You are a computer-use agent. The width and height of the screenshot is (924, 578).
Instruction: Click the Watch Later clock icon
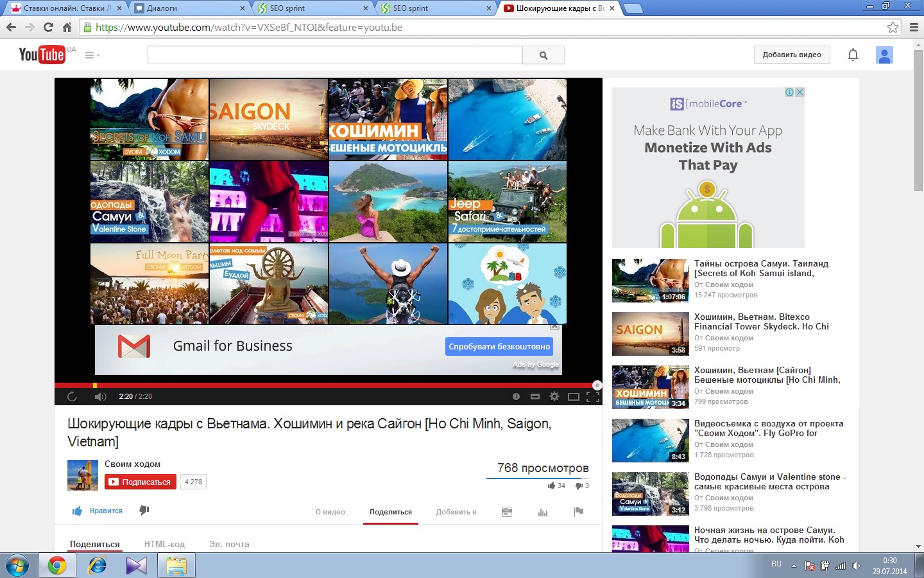click(516, 397)
